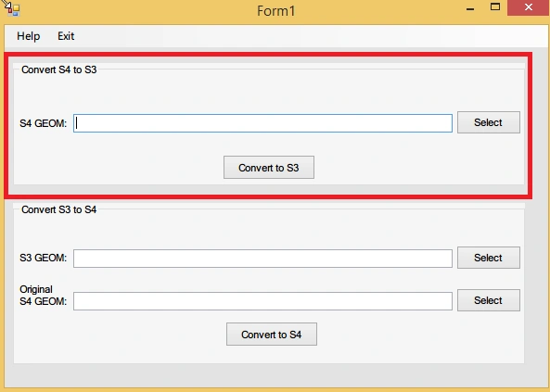Open the Help menu
The image size is (550, 392).
29,36
